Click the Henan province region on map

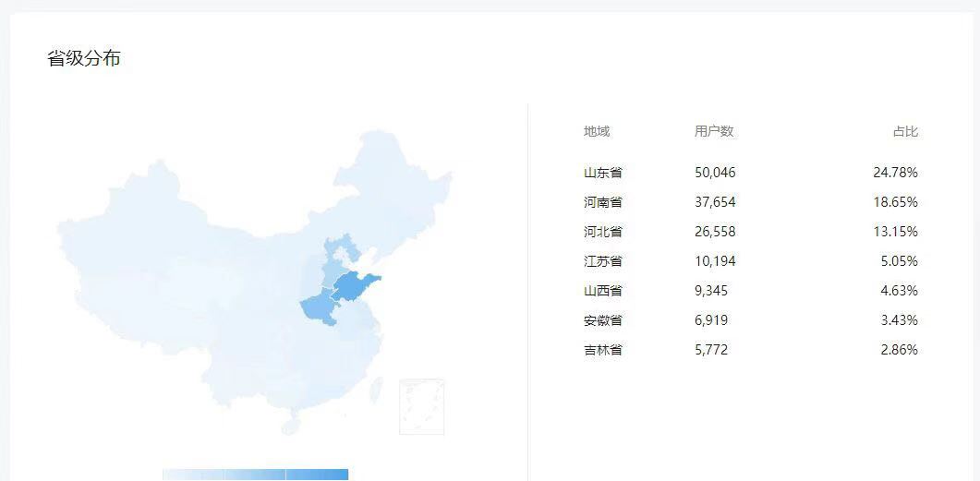[320, 308]
